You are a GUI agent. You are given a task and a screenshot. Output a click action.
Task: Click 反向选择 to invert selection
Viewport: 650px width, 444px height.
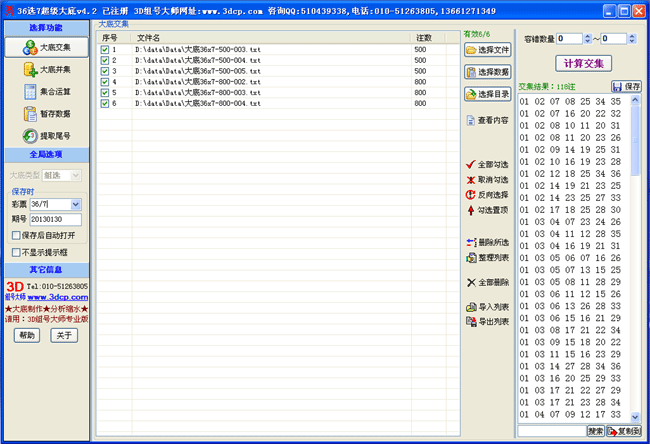(x=488, y=194)
